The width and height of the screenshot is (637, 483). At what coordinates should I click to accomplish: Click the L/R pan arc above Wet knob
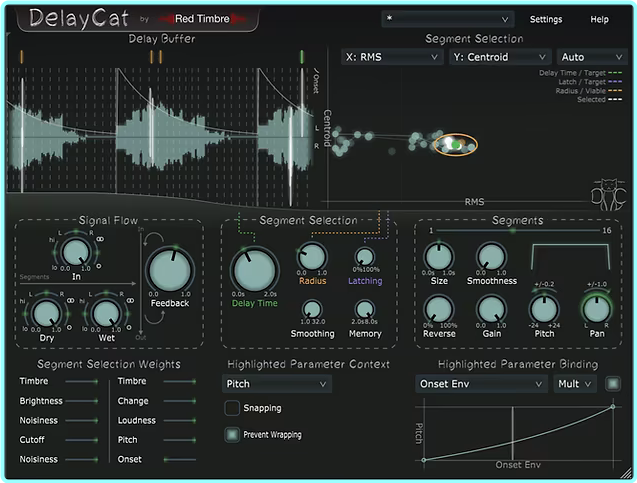[x=106, y=292]
